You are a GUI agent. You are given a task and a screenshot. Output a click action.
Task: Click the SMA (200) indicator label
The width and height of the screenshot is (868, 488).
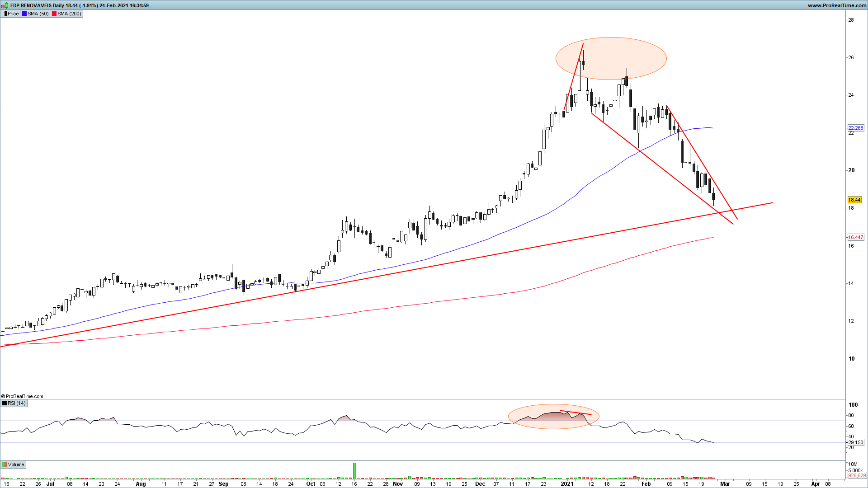click(69, 14)
